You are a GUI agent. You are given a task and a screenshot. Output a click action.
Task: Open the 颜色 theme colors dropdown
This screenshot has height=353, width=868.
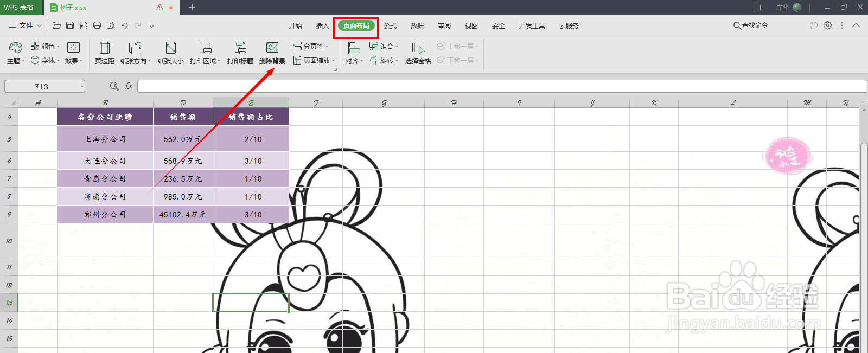(x=46, y=46)
